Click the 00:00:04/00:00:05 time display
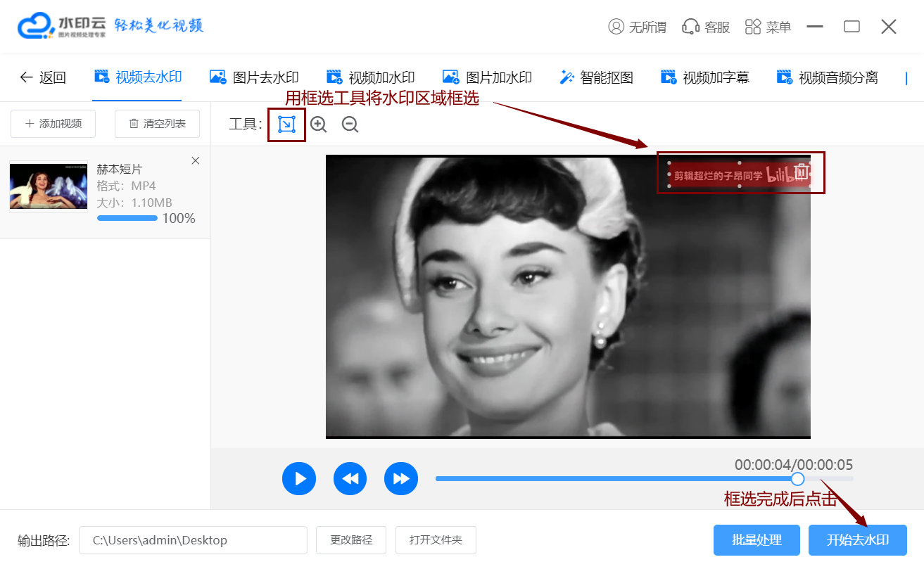The width and height of the screenshot is (924, 569). click(x=794, y=465)
